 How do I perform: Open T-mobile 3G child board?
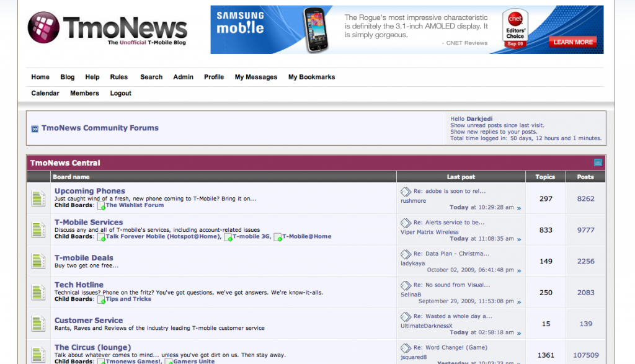click(252, 236)
